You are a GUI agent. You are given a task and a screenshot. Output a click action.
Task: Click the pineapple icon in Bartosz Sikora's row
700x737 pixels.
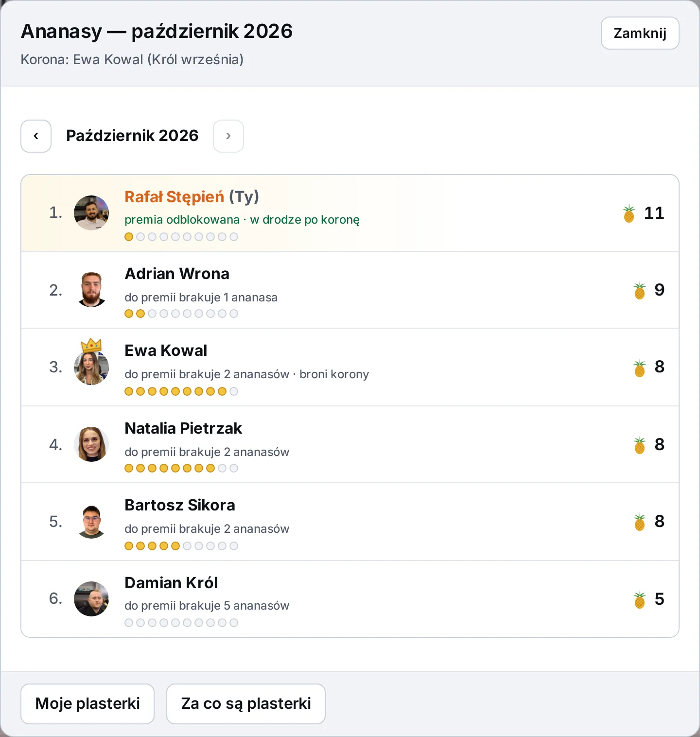640,522
